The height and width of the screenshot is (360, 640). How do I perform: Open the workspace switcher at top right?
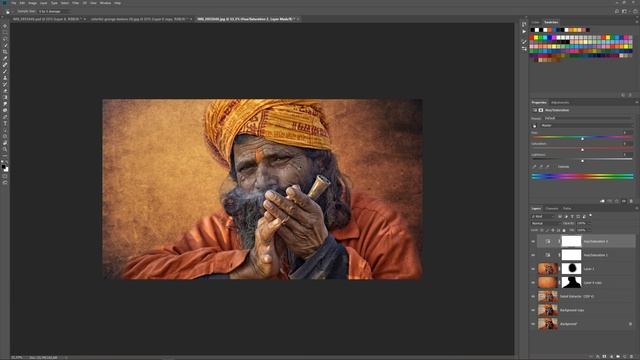pos(624,11)
